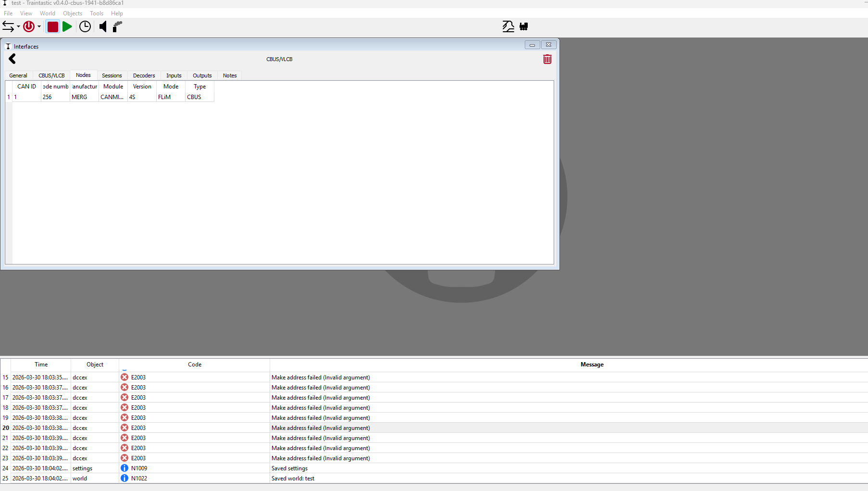The height and width of the screenshot is (491, 868).
Task: Select the MERG node row in table
Action: pyautogui.click(x=79, y=97)
